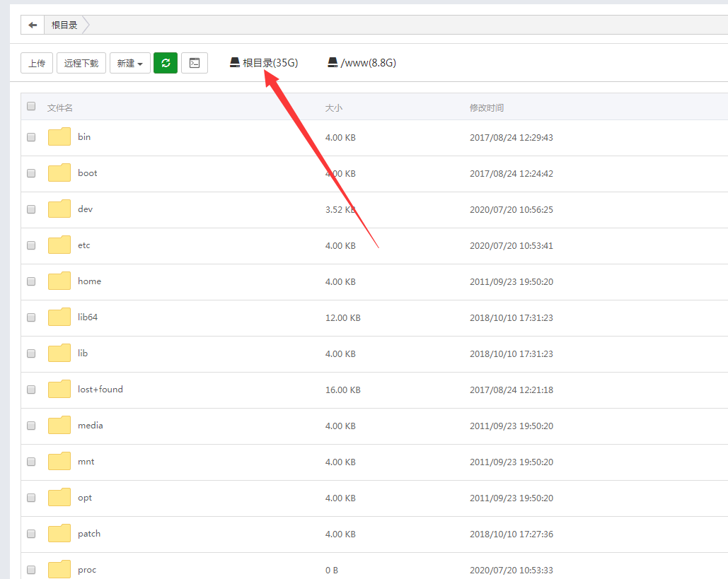Click the 根目录 breadcrumb item
This screenshot has height=579, width=728.
[64, 25]
